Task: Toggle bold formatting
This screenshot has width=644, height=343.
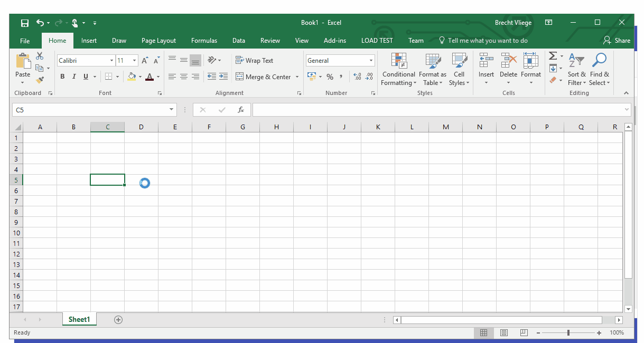Action: click(62, 77)
